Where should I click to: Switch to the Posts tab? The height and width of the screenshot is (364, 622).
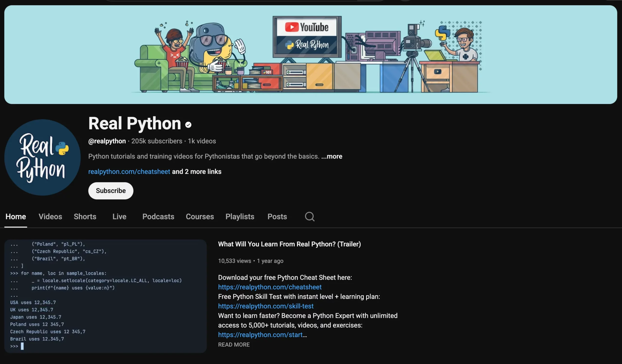[x=277, y=217]
